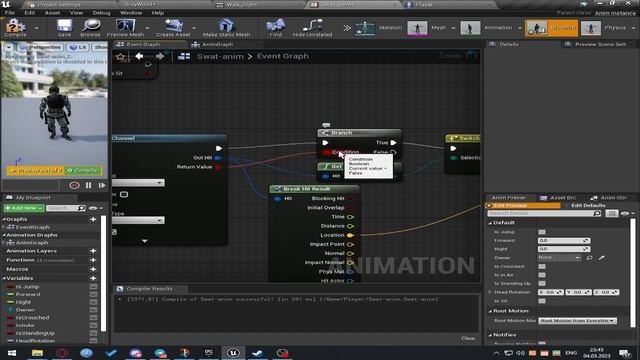This screenshot has height=360, width=640.
Task: Click the magnifier next to Owner field
Action: (589, 258)
